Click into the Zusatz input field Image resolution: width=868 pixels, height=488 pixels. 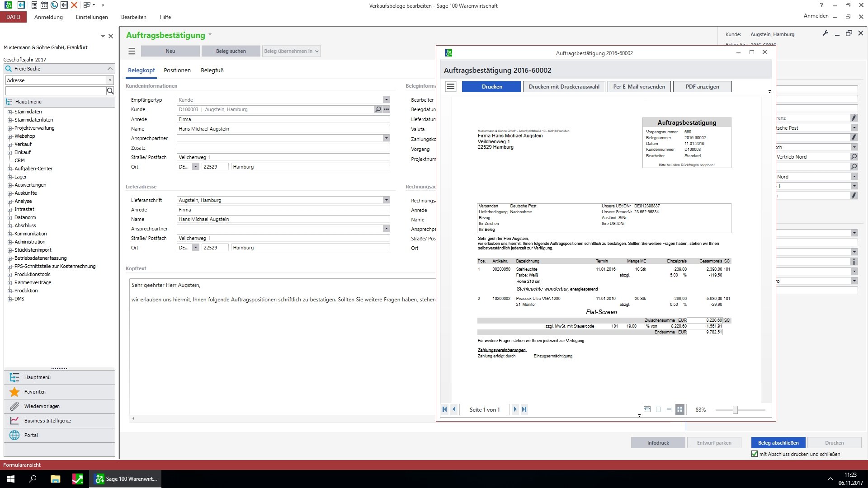point(283,148)
